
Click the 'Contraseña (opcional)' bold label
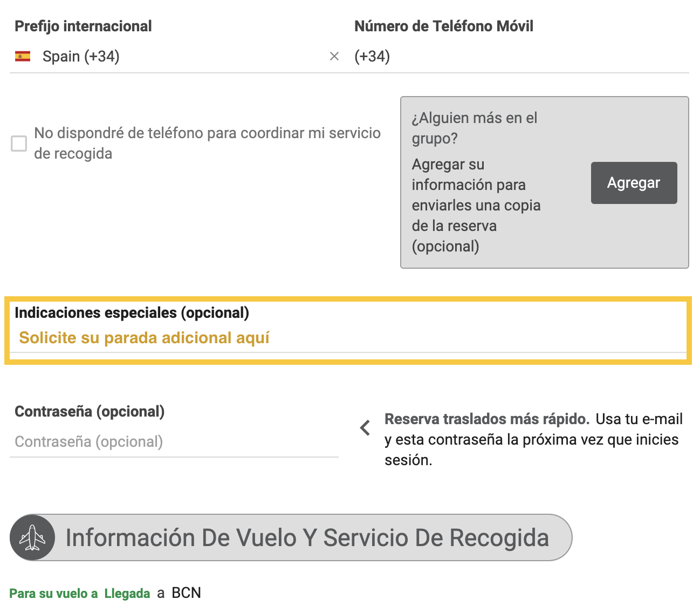[90, 412]
